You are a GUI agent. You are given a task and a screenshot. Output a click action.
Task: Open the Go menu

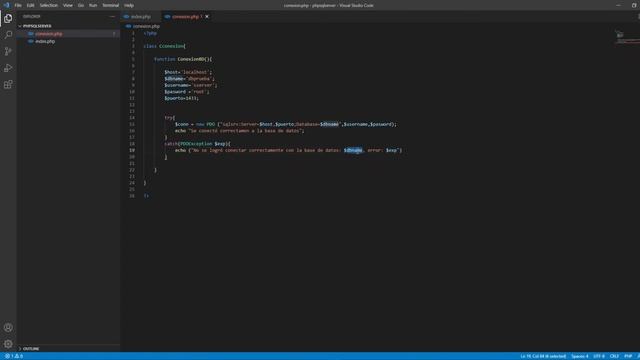81,5
